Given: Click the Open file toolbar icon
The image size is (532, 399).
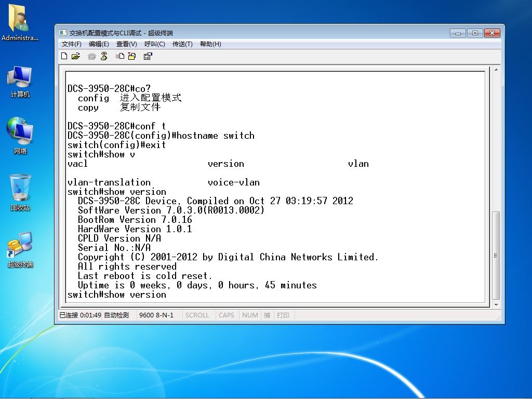Looking at the screenshot, I should 76,56.
